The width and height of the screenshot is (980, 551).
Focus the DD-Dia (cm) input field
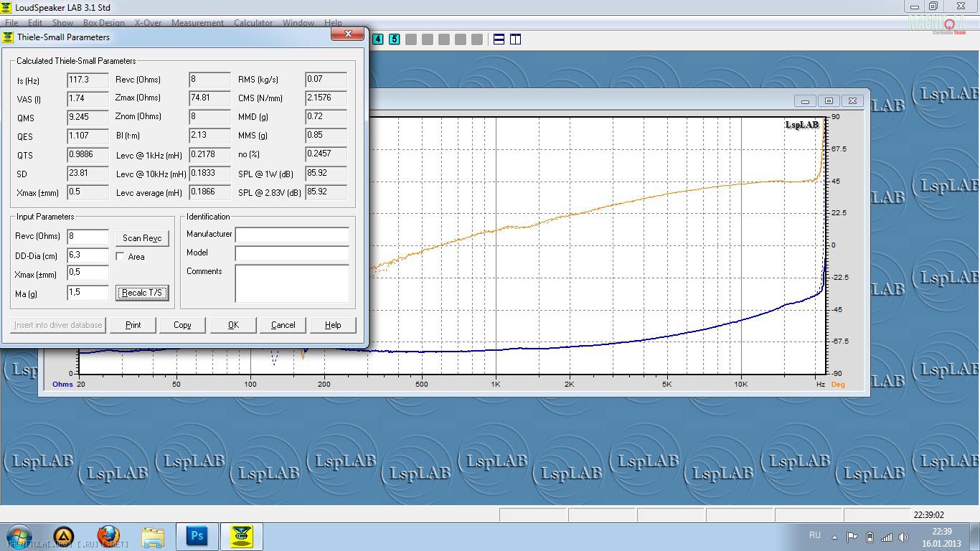(88, 255)
